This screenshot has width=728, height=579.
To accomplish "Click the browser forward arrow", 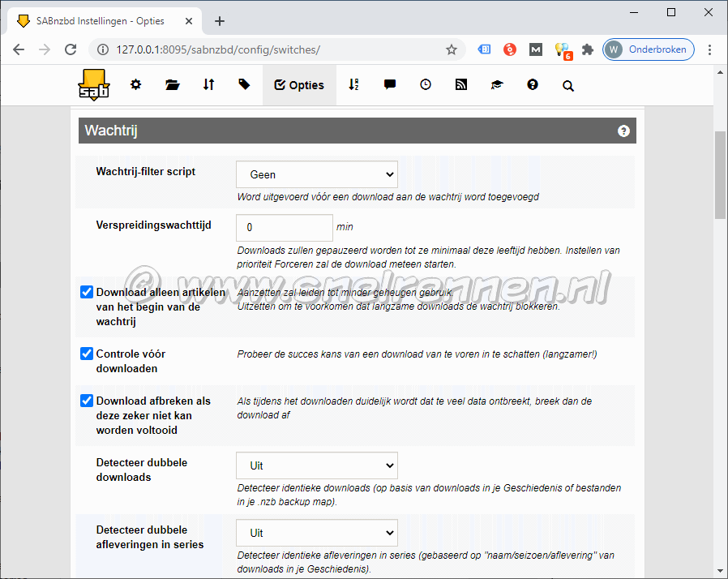I will click(45, 49).
